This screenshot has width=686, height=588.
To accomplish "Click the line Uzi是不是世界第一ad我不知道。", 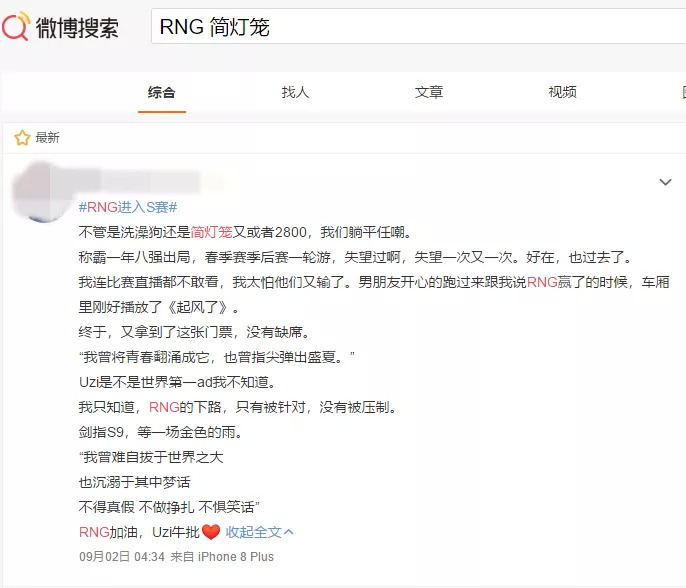I will 178,382.
